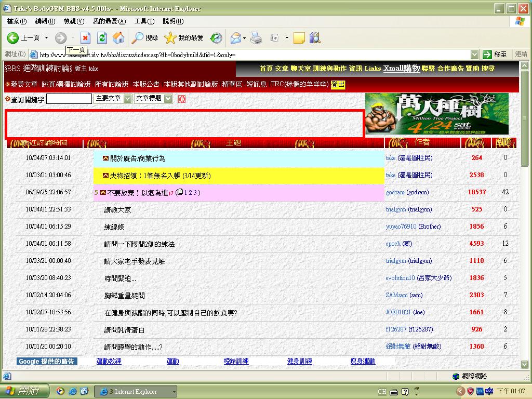Click the Edit with Word icon

tap(274, 37)
